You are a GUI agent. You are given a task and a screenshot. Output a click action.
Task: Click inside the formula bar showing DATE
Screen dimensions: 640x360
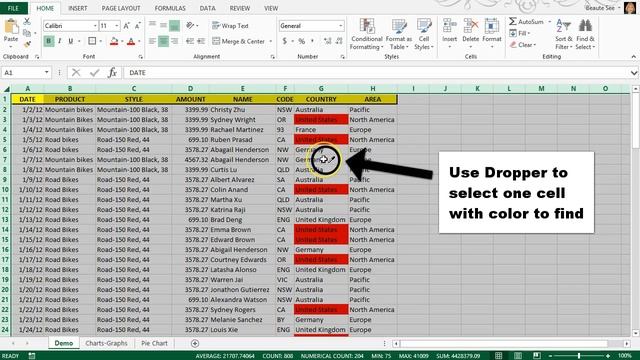click(x=376, y=73)
